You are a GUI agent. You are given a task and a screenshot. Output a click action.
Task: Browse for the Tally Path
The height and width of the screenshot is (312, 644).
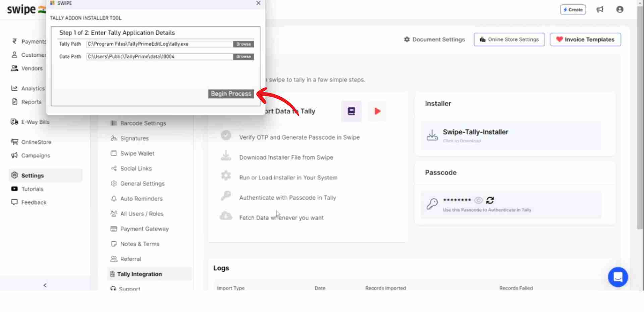coord(244,44)
